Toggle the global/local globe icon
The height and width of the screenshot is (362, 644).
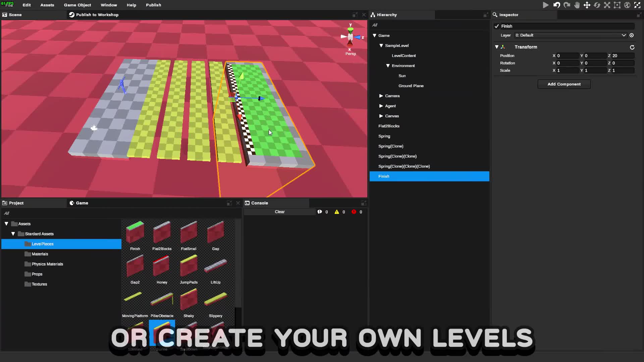pos(627,5)
